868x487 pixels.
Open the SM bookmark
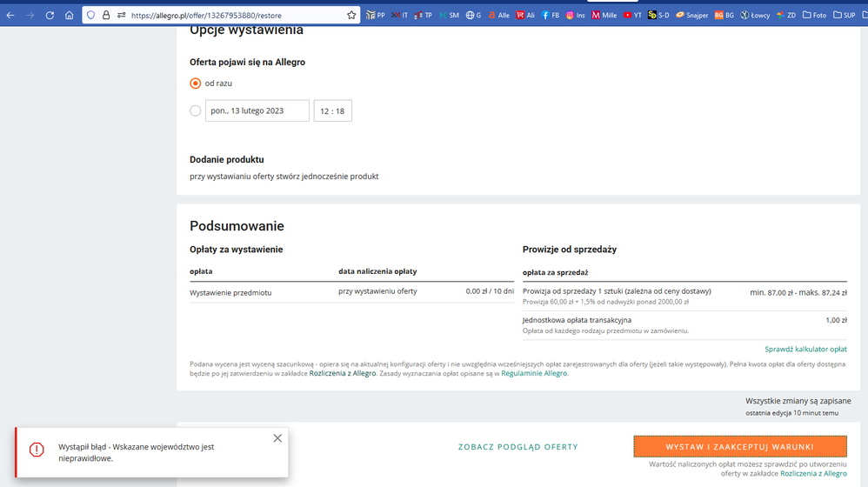449,16
